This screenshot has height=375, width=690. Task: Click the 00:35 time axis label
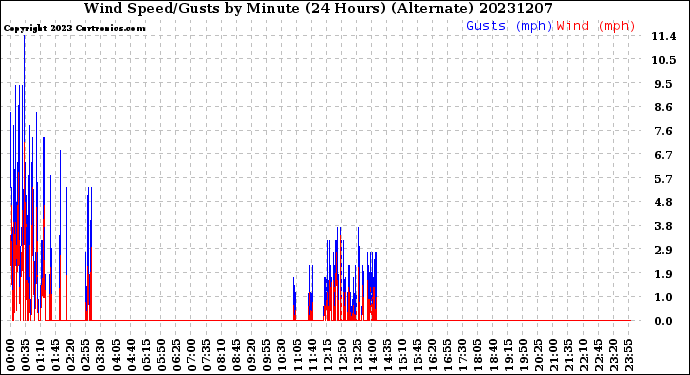coord(26,355)
